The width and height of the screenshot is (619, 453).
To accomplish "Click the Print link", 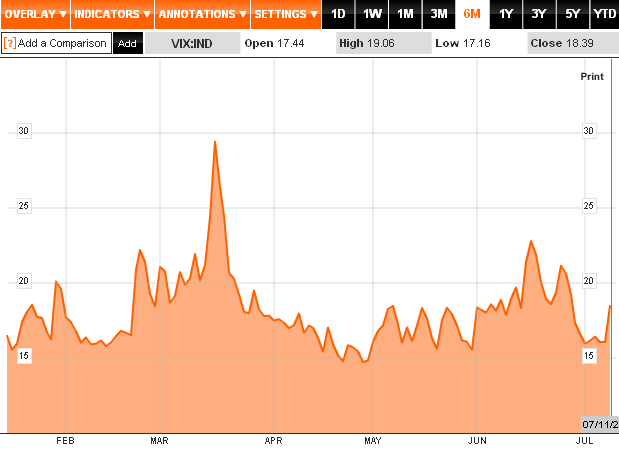I will tap(592, 76).
